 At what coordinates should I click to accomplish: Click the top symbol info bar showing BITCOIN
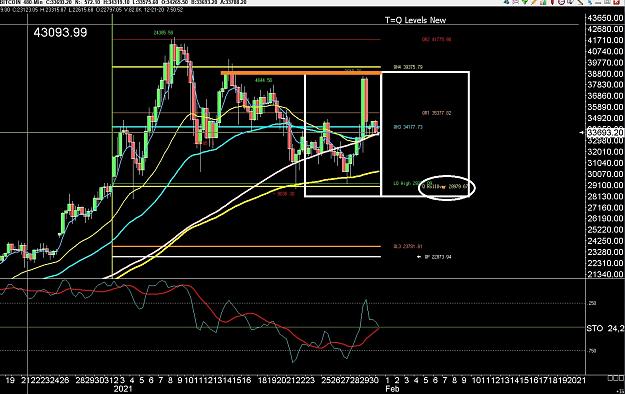[124, 2]
